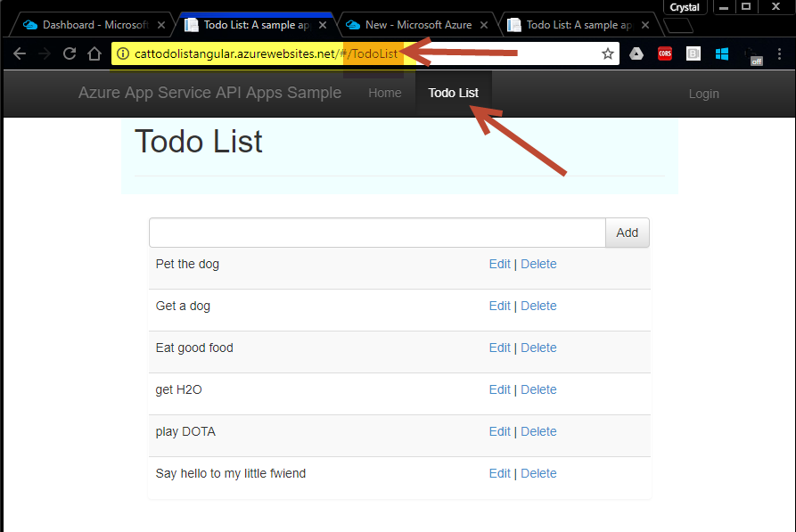796x532 pixels.
Task: Focus the new todo text field
Action: coord(377,233)
